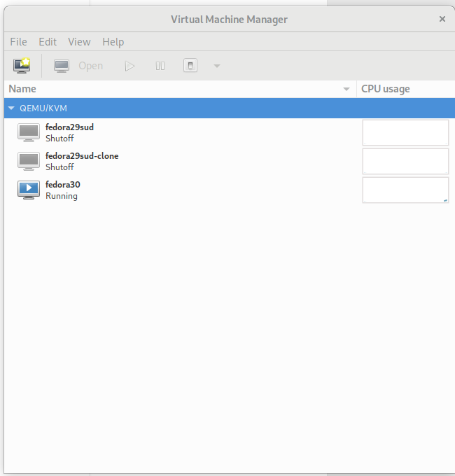Screen dimensions: 455x476
Task: Open the shutdown options dropdown arrow
Action: coord(217,66)
